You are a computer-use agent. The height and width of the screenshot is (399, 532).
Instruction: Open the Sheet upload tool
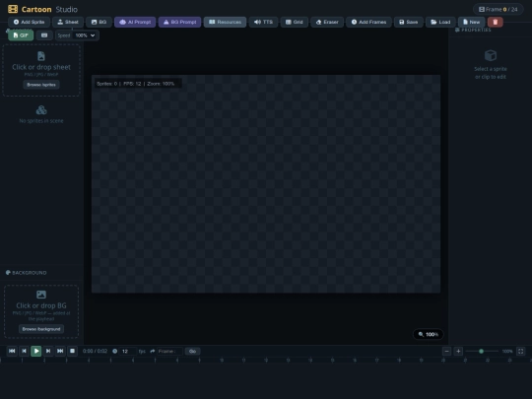click(68, 22)
